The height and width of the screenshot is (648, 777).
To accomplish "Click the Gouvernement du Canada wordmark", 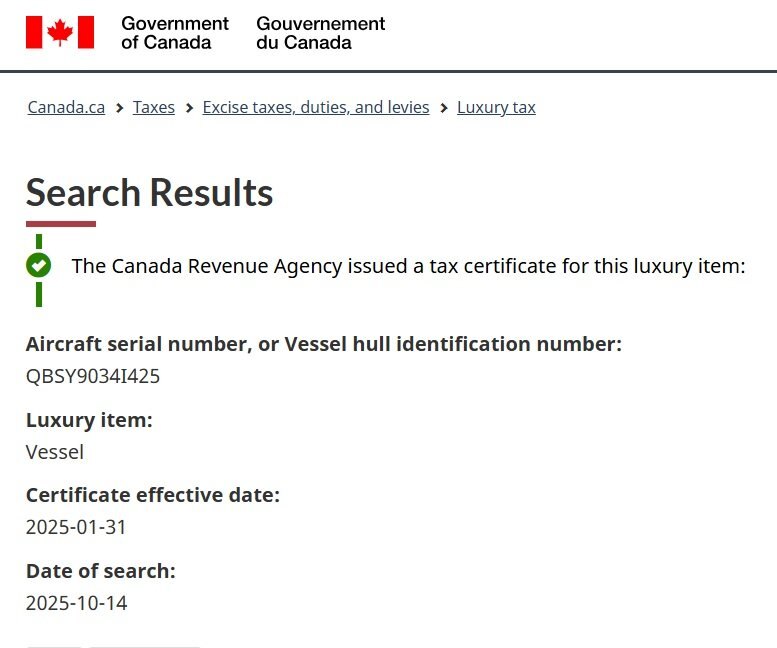I will [320, 32].
